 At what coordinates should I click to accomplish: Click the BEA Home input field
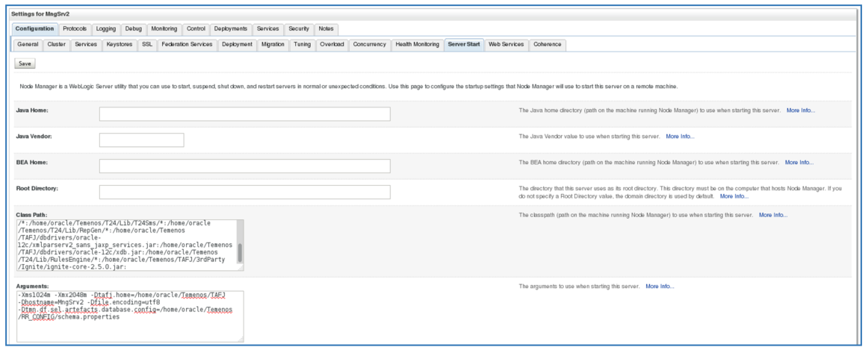(x=244, y=166)
